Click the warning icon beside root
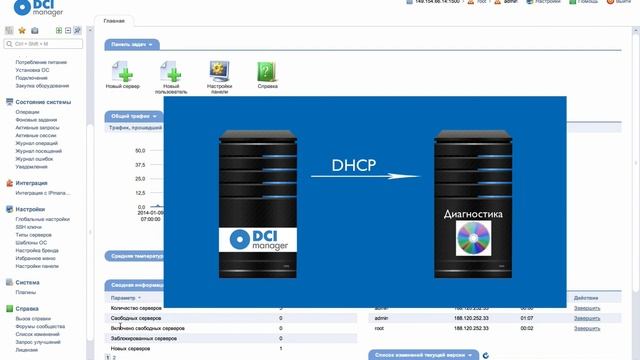This screenshot has height=360, width=640. point(471,2)
